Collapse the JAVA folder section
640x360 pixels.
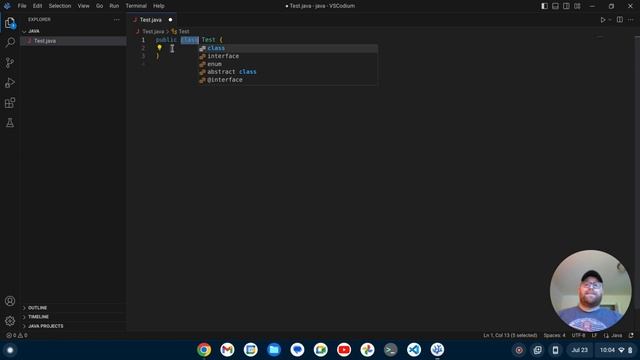click(x=34, y=31)
